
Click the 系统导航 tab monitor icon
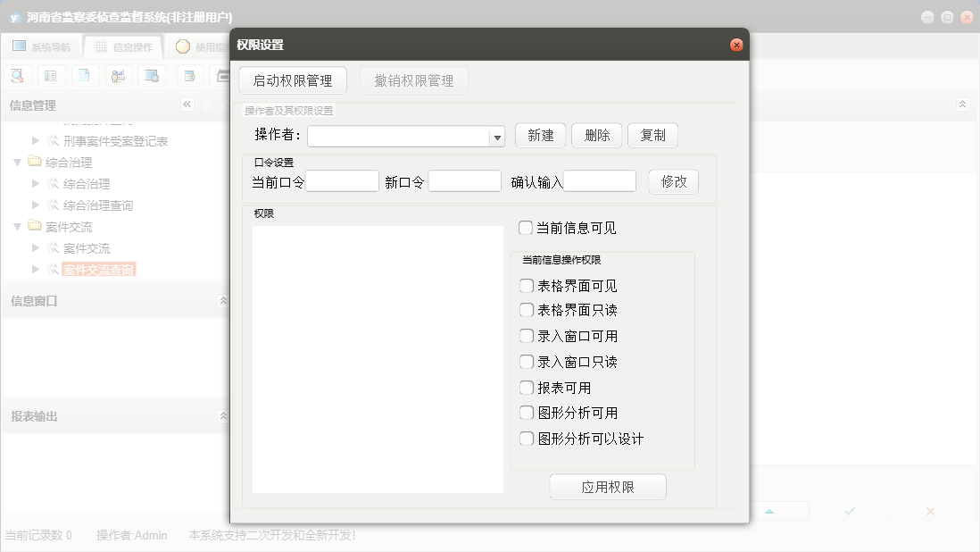pyautogui.click(x=20, y=46)
